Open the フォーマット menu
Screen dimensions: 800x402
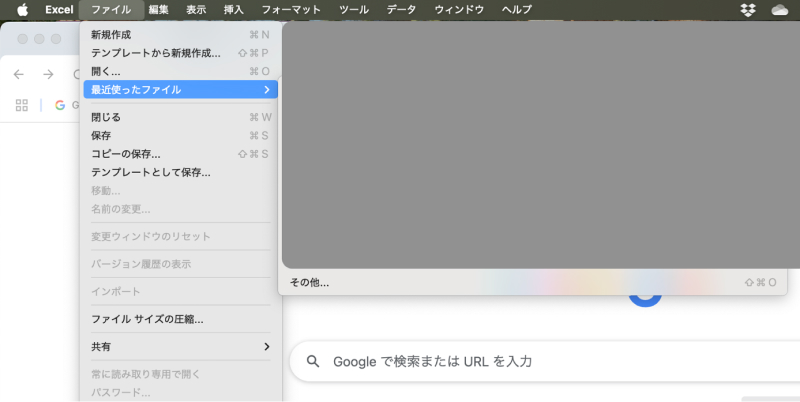(x=291, y=9)
